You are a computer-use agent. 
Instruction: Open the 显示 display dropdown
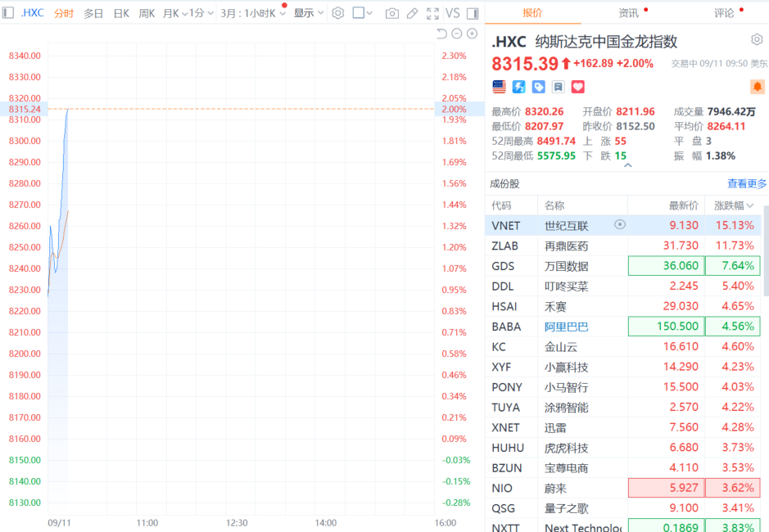tap(309, 13)
